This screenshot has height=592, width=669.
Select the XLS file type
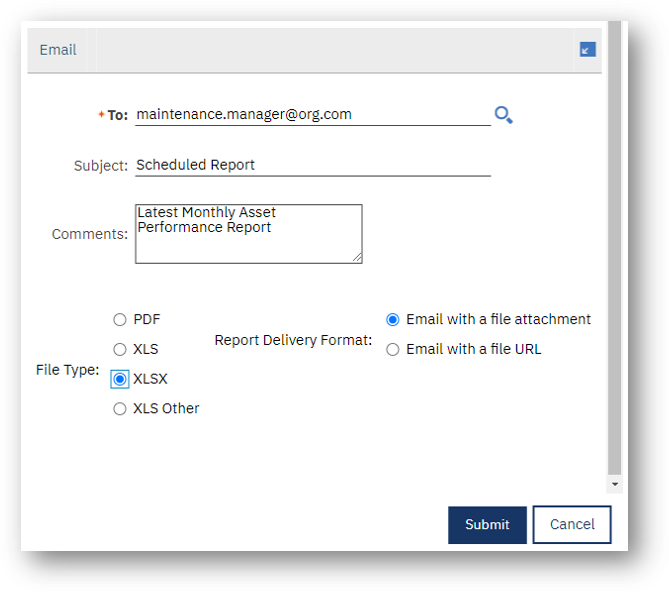[x=120, y=349]
